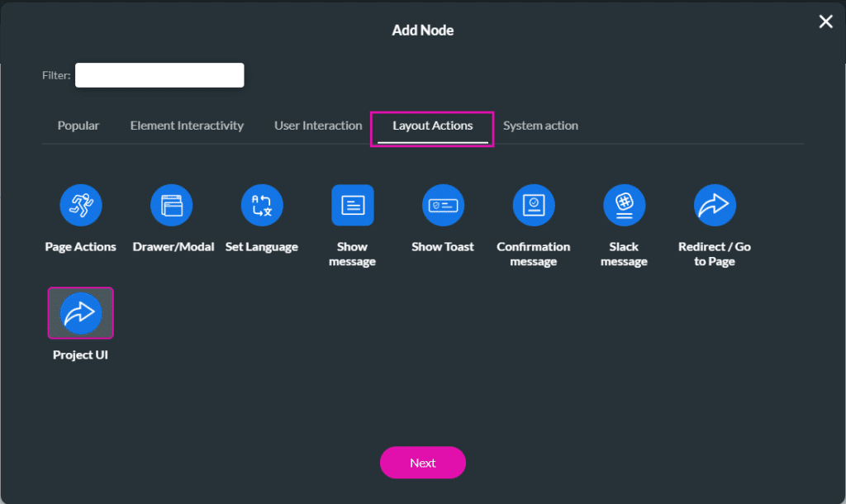Click the "Slack message" text label

[624, 254]
